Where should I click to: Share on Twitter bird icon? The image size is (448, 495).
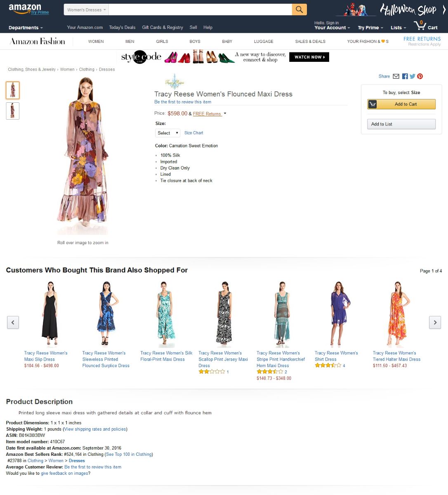point(412,76)
